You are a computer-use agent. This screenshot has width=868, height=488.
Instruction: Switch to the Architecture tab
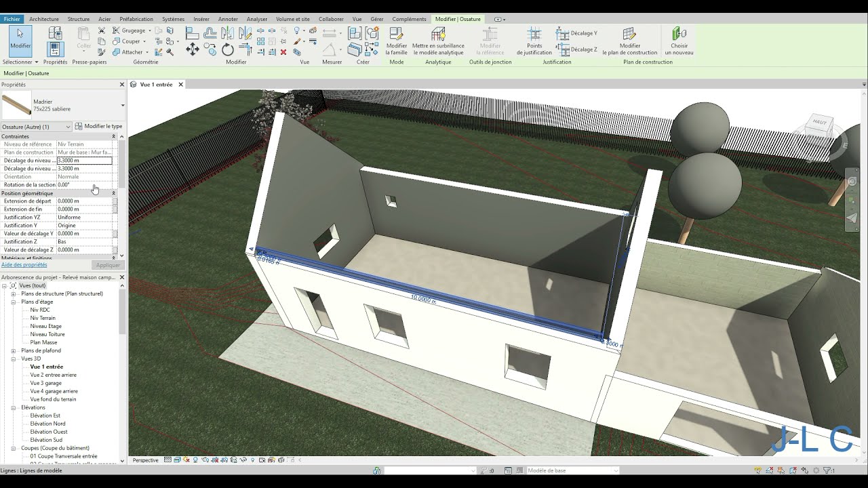[44, 19]
